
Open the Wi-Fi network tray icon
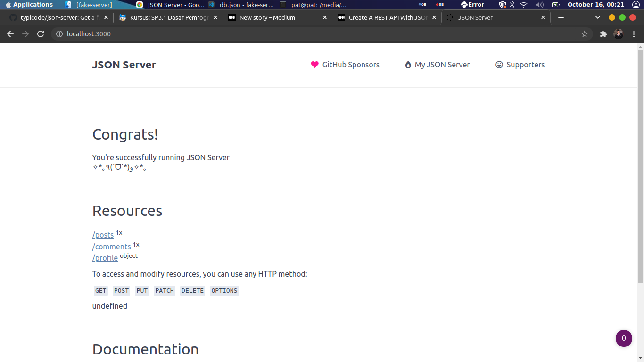click(524, 5)
